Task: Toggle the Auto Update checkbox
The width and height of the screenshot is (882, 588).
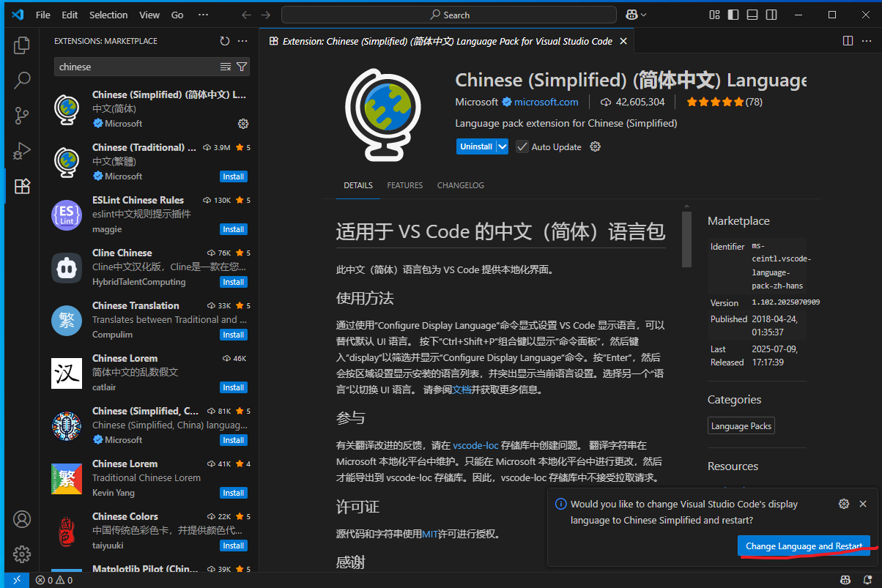Action: [522, 146]
